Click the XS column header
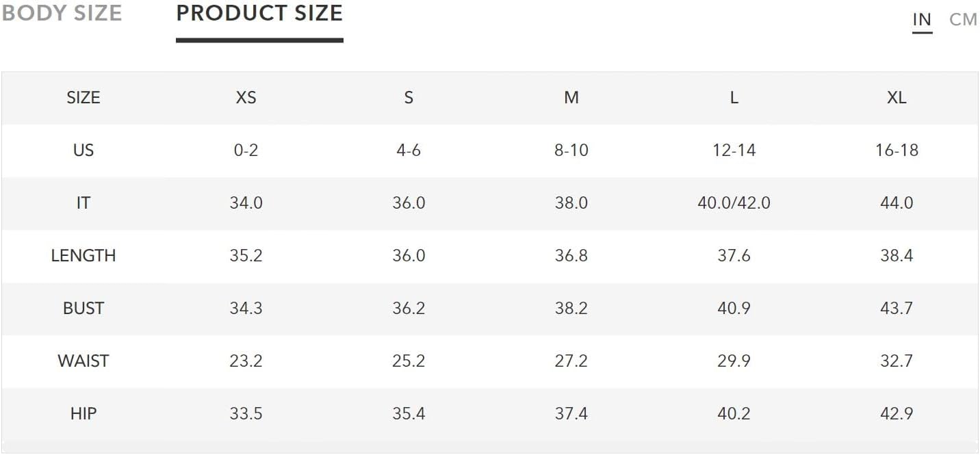This screenshot has height=455, width=980. (x=246, y=98)
